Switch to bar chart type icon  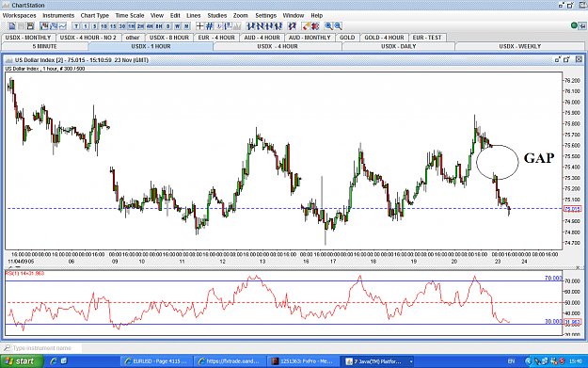54,26
